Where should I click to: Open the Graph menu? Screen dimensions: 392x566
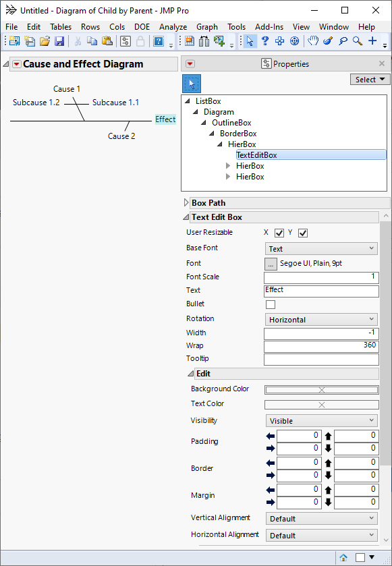(207, 27)
